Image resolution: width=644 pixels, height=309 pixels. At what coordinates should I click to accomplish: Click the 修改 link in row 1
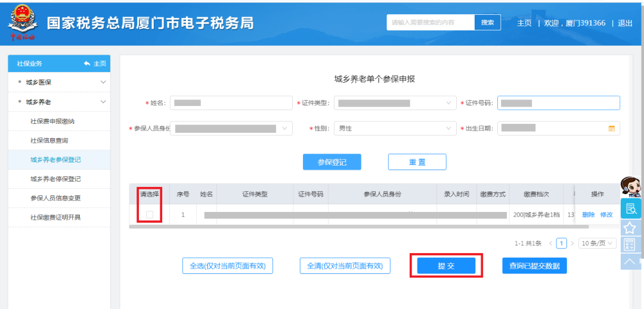pos(606,214)
